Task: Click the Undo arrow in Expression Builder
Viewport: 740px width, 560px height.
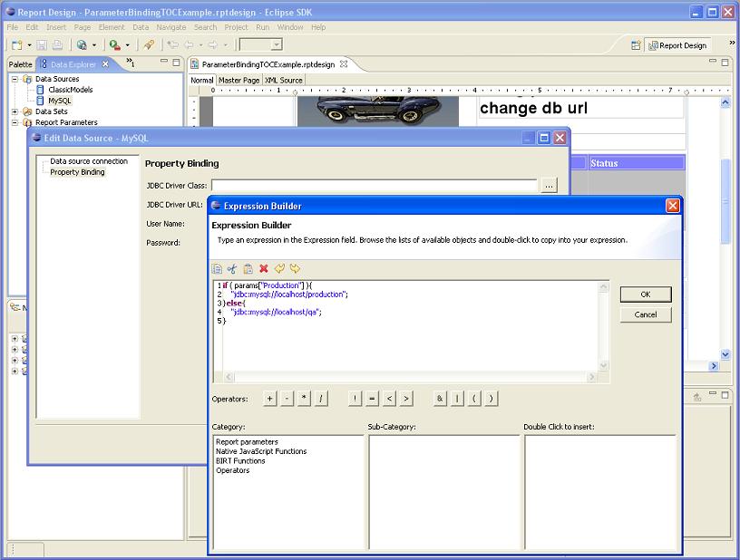Action: click(x=279, y=268)
